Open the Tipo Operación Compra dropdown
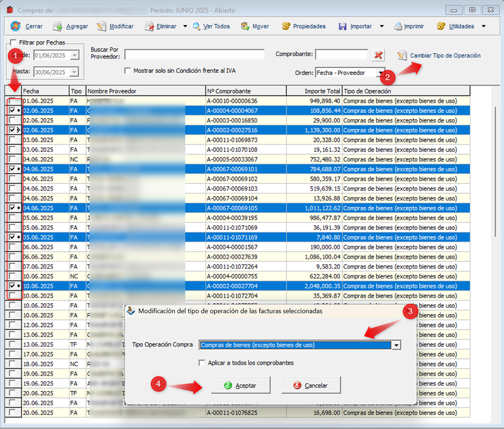The image size is (504, 429). tap(396, 345)
